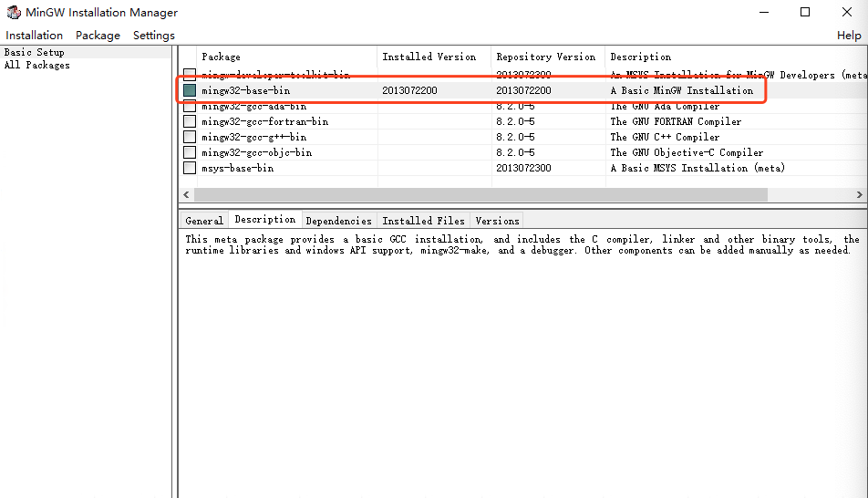Select the mingw32-gcc-fortran-bin package name
Image resolution: width=868 pixels, height=498 pixels.
tap(265, 121)
